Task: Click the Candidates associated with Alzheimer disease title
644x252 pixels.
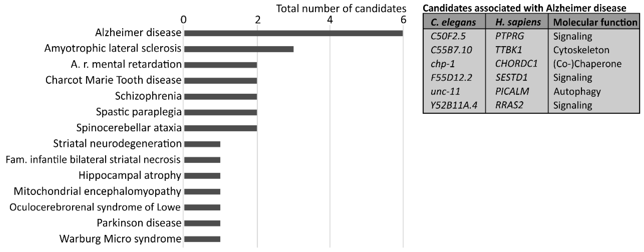Action: tap(524, 8)
